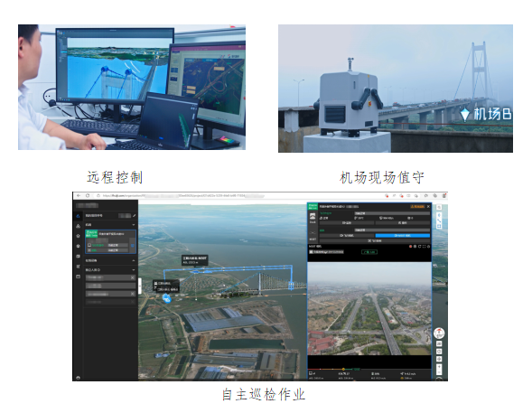Expand the section with the upward chevron
The image size is (532, 413).
pyautogui.click(x=134, y=260)
